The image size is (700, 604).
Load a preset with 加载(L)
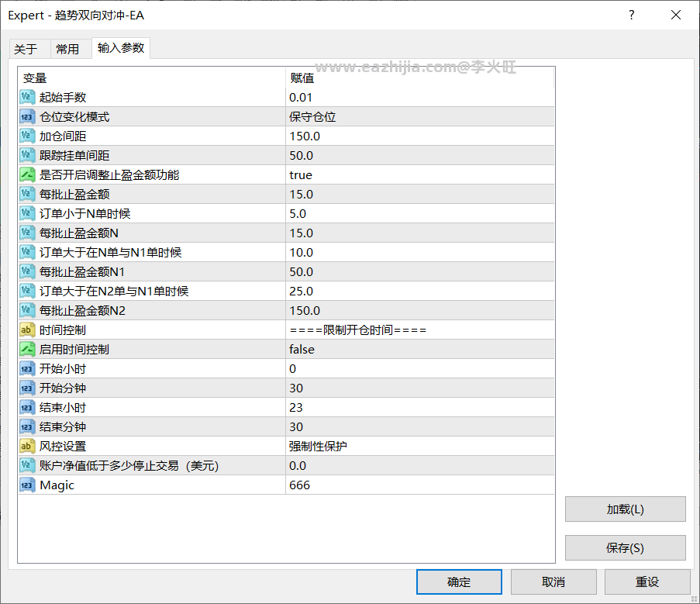click(625, 509)
